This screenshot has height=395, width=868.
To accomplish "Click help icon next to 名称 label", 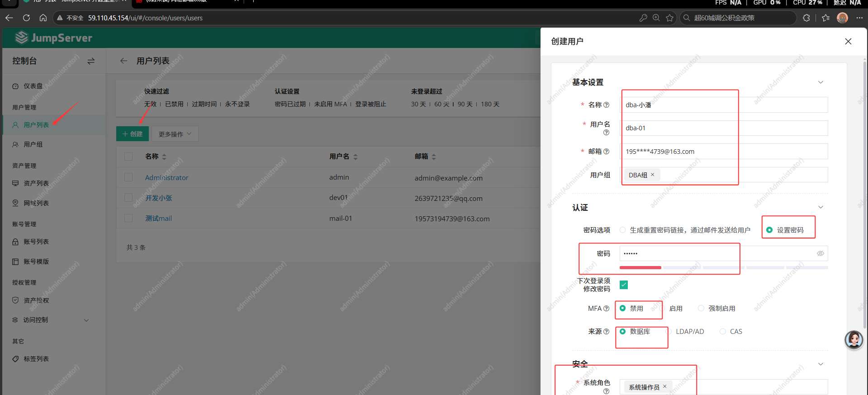I will 607,105.
